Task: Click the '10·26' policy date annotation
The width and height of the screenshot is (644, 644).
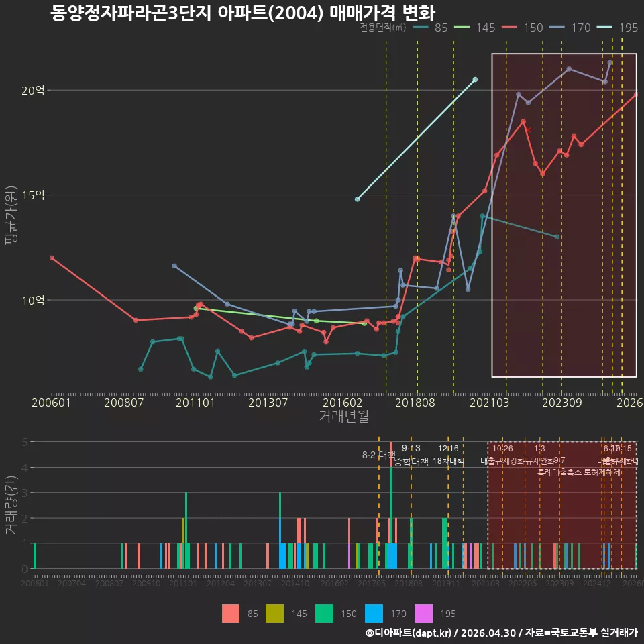Action: point(502,449)
